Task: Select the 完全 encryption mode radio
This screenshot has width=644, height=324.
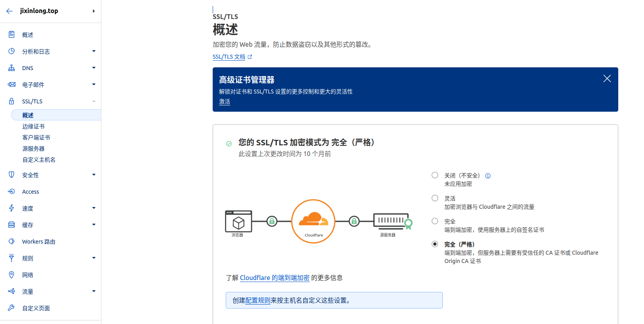Action: (x=435, y=221)
